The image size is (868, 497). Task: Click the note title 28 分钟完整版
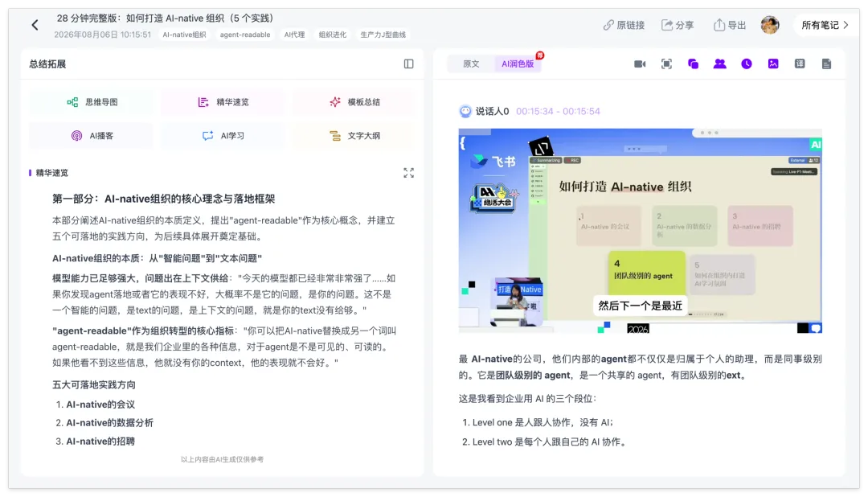click(166, 18)
